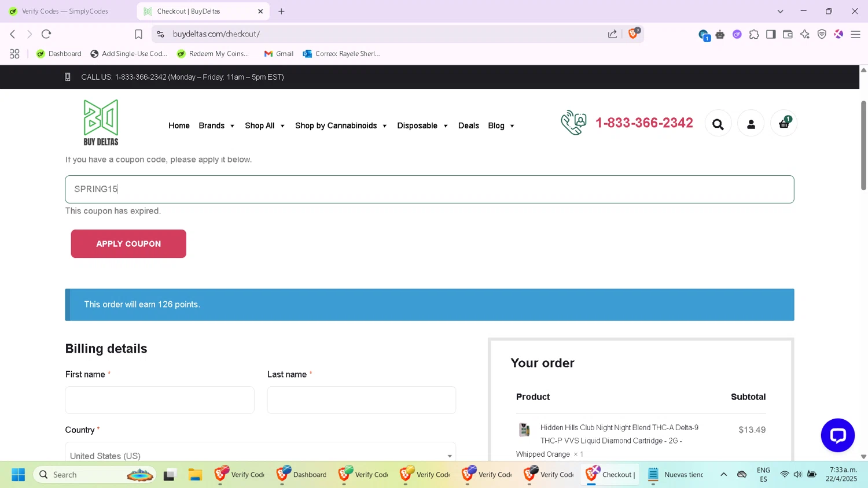Image resolution: width=868 pixels, height=488 pixels.
Task: Click the share page icon in address bar
Action: 612,34
